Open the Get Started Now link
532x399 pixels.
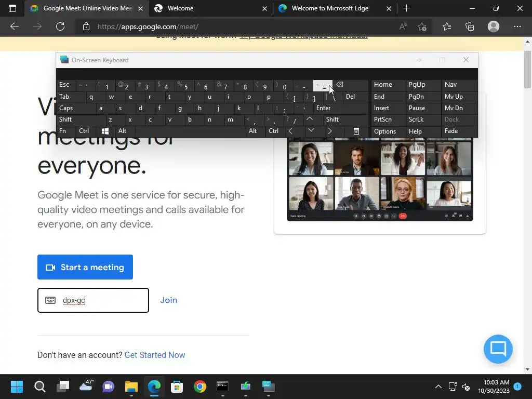coord(155,355)
